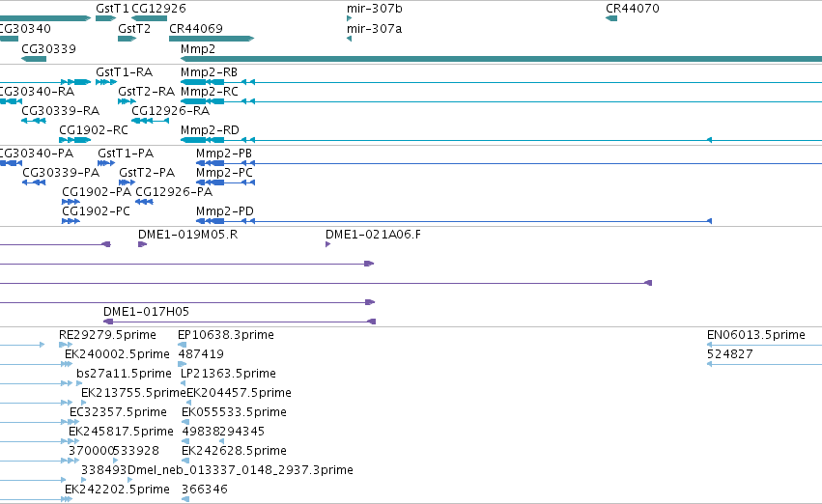Select the Mmp2 gene label
The width and height of the screenshot is (822, 504).
[x=198, y=48]
